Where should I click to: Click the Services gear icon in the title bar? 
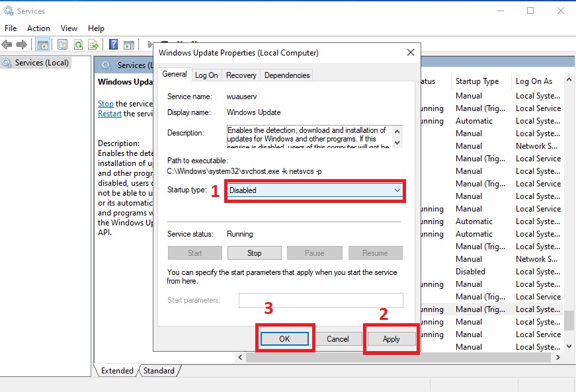pyautogui.click(x=8, y=11)
